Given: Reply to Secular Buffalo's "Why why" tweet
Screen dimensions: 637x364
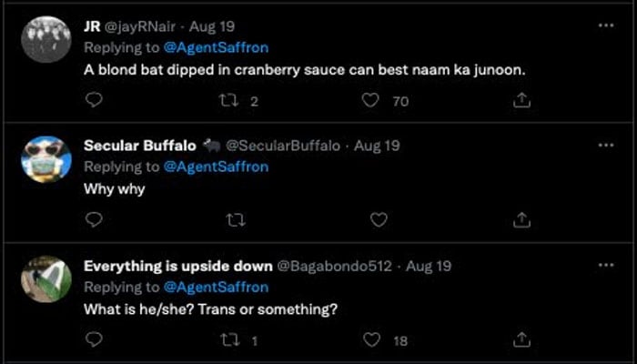Looking at the screenshot, I should click(94, 219).
